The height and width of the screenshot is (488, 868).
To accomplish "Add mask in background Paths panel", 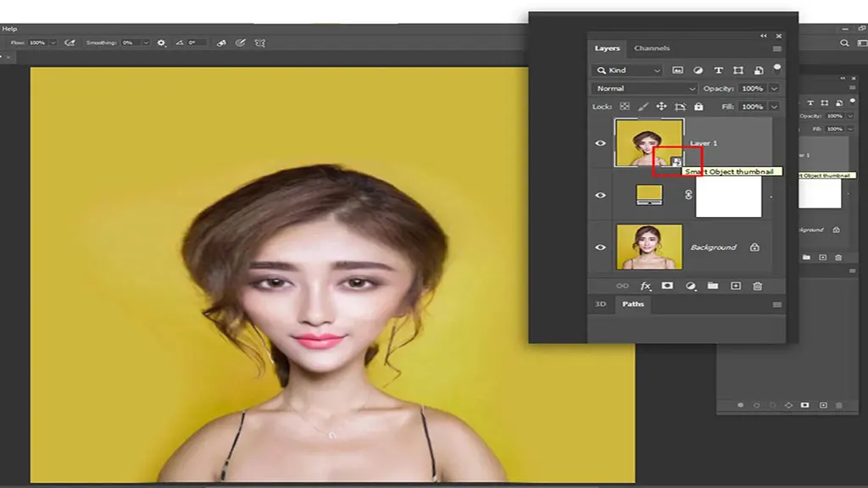I will click(x=805, y=406).
